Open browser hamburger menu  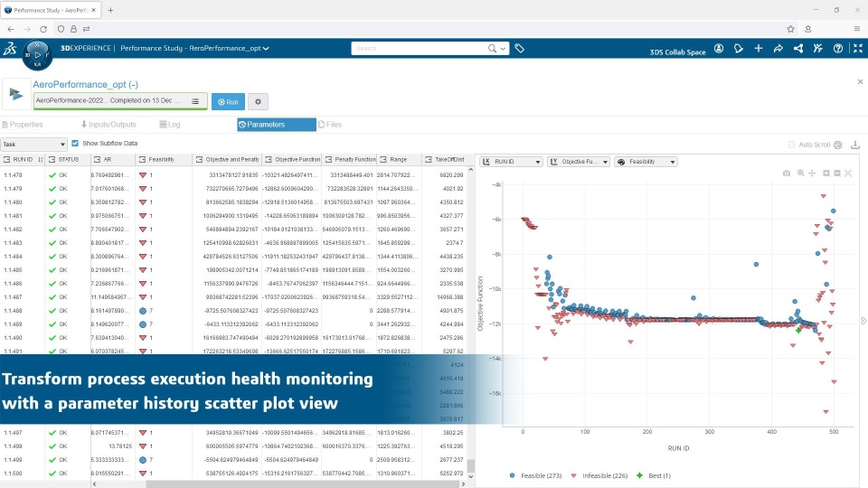tap(857, 29)
